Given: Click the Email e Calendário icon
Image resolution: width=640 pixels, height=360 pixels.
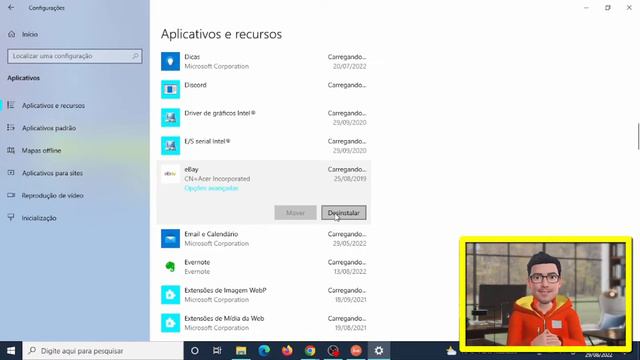Looking at the screenshot, I should pyautogui.click(x=170, y=239).
